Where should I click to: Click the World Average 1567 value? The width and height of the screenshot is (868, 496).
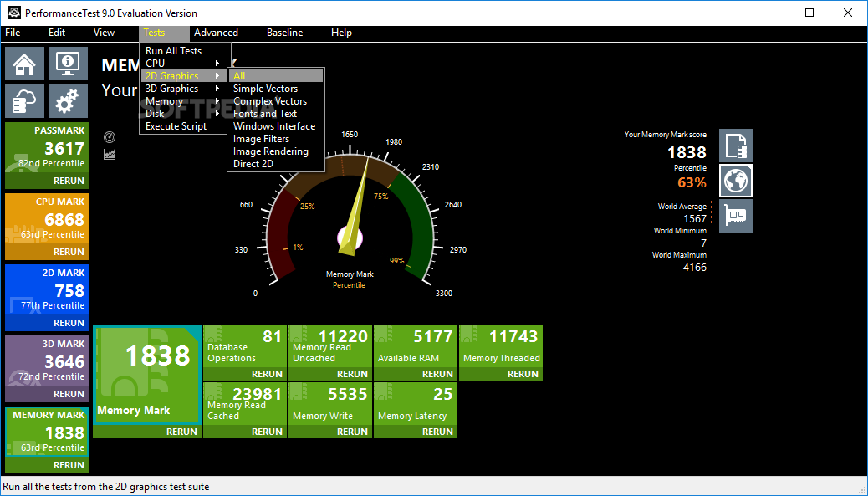tap(695, 218)
